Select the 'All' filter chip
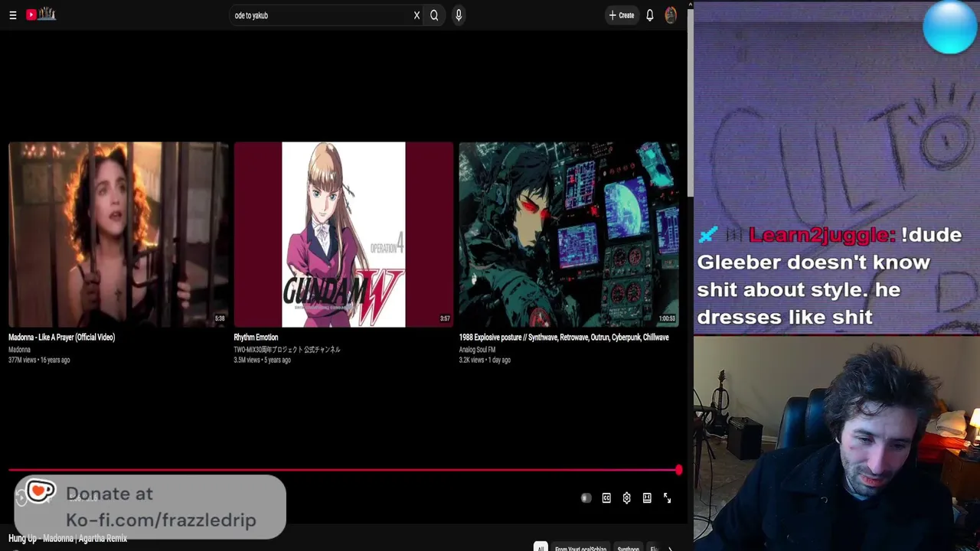The image size is (980, 551). (541, 548)
